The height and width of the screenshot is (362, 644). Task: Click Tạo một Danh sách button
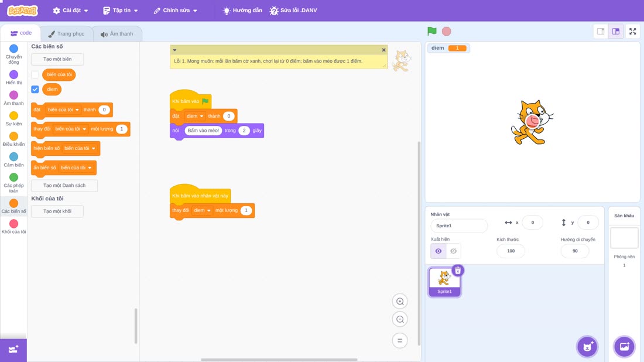(x=64, y=185)
